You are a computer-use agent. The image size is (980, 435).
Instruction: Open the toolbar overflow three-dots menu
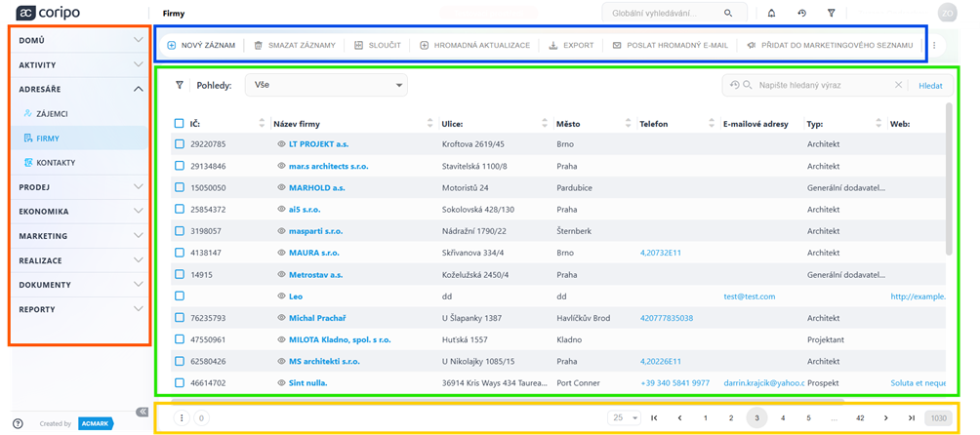[934, 45]
